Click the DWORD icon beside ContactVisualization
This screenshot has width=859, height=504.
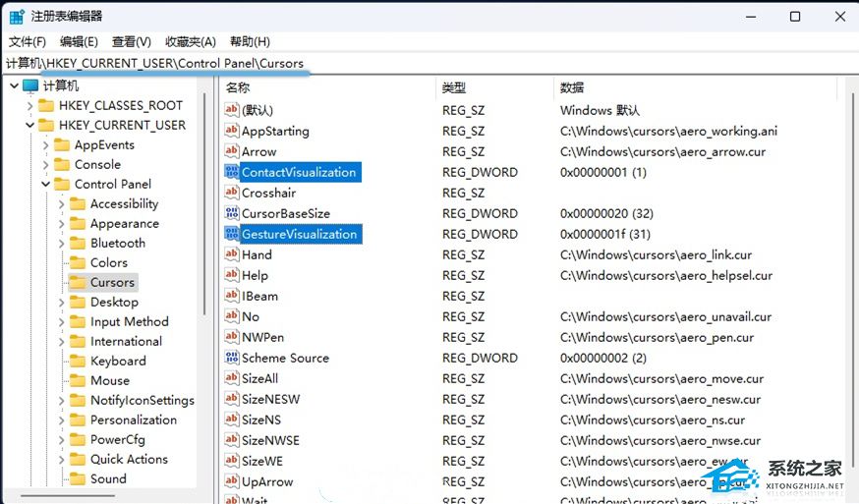pos(232,172)
